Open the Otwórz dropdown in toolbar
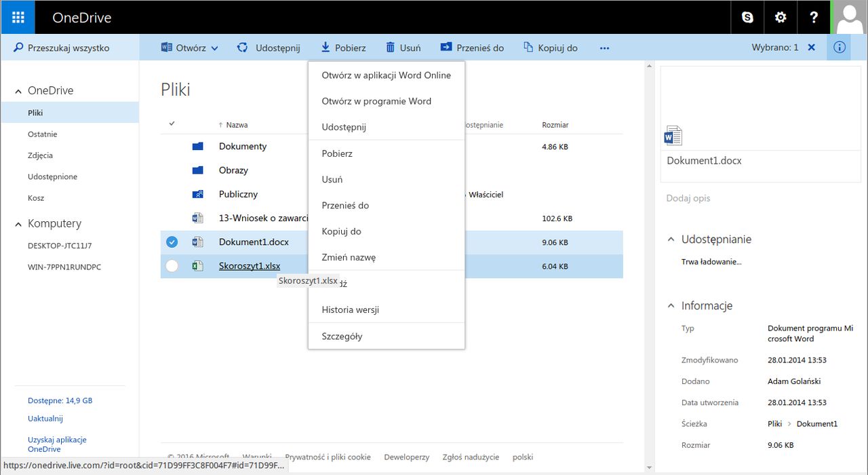This screenshot has width=868, height=475. 190,47
